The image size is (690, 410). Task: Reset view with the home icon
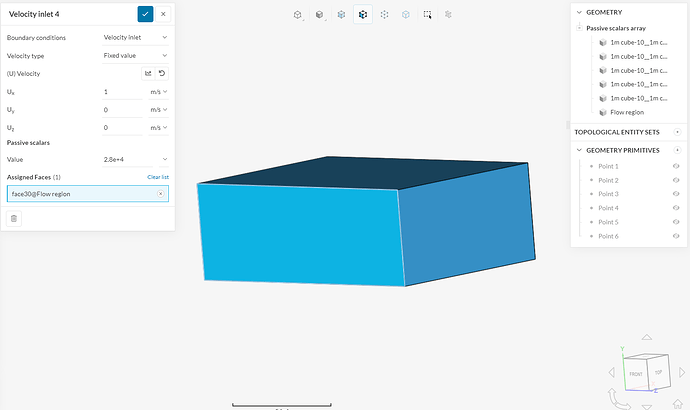pos(678,403)
